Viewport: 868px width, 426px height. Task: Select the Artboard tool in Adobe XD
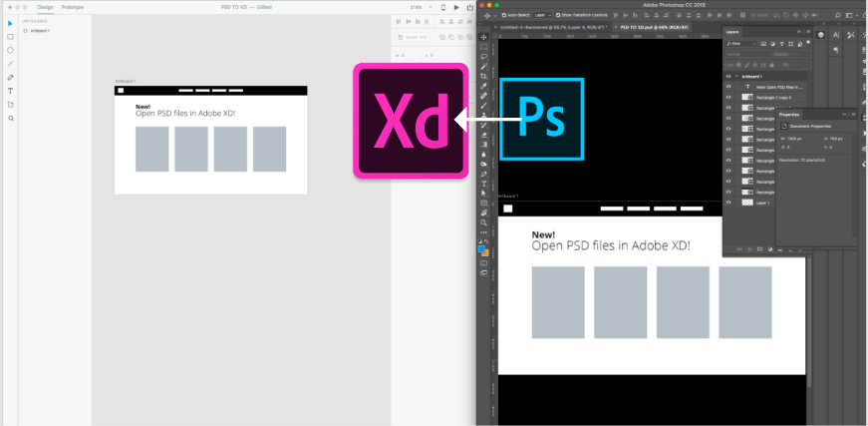(10, 104)
